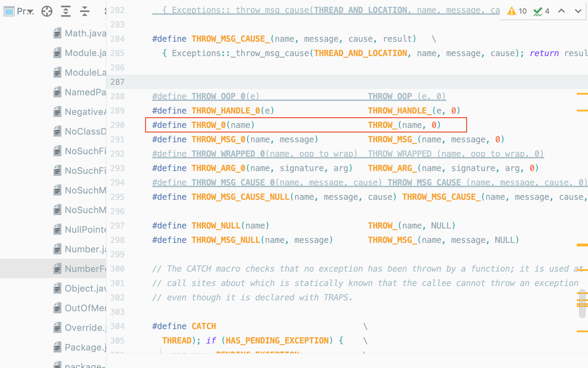Click THROW_ARG_0 macro name on line 293
Image resolution: width=588 pixels, height=368 pixels.
click(x=218, y=168)
